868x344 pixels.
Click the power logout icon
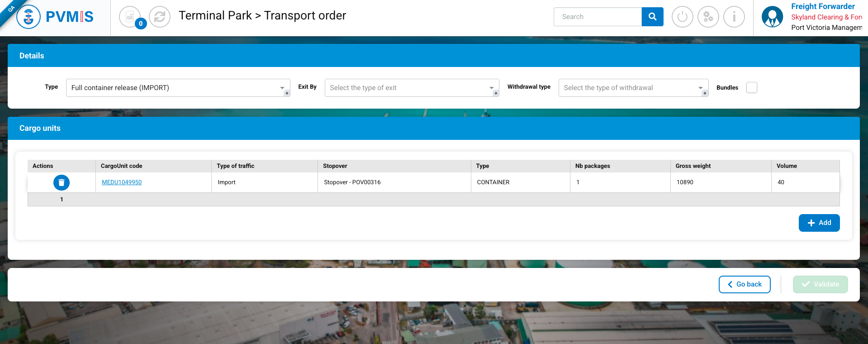pos(682,17)
